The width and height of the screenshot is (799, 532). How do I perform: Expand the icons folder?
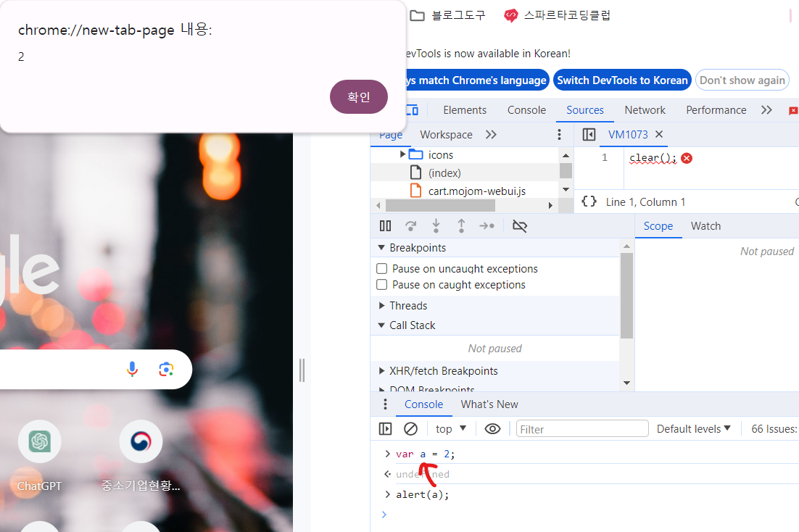tap(402, 154)
